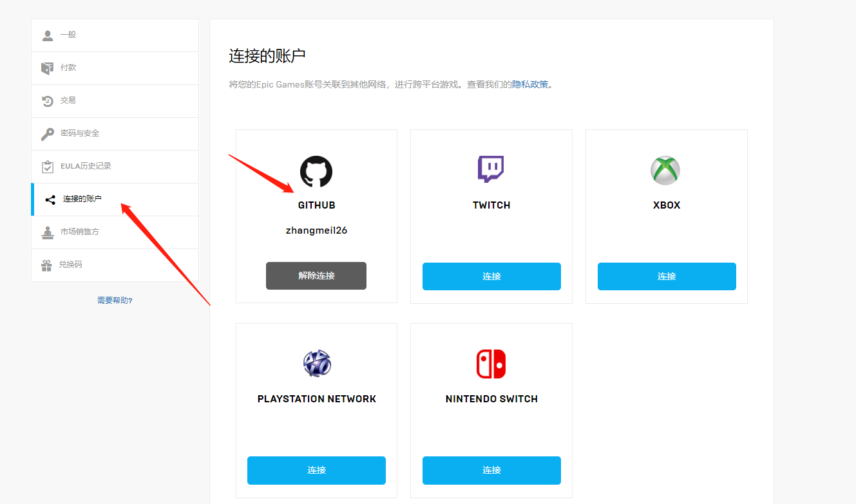Click the NINTENDO SWITCH title text
This screenshot has width=856, height=504.
(x=491, y=399)
